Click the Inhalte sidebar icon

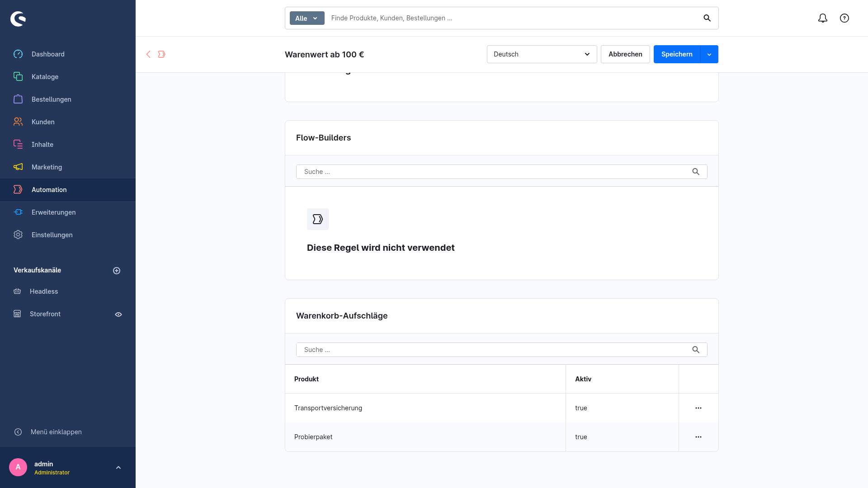click(x=18, y=144)
